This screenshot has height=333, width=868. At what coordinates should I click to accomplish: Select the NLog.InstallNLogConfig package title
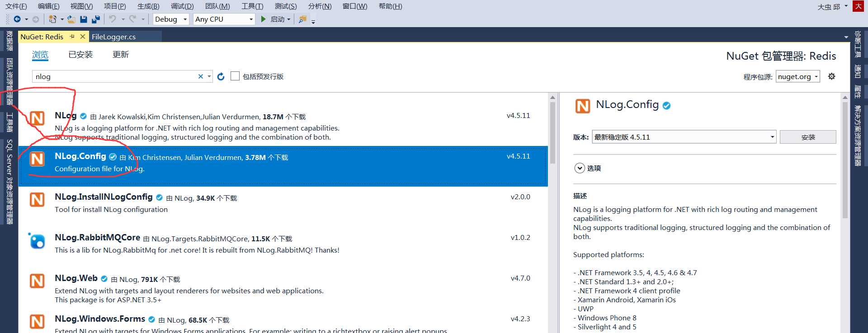(x=104, y=197)
